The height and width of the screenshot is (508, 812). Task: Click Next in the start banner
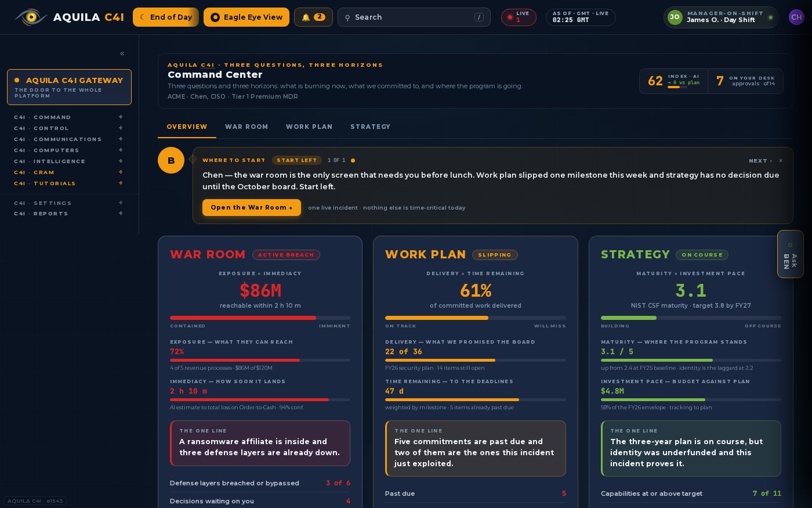tap(760, 161)
